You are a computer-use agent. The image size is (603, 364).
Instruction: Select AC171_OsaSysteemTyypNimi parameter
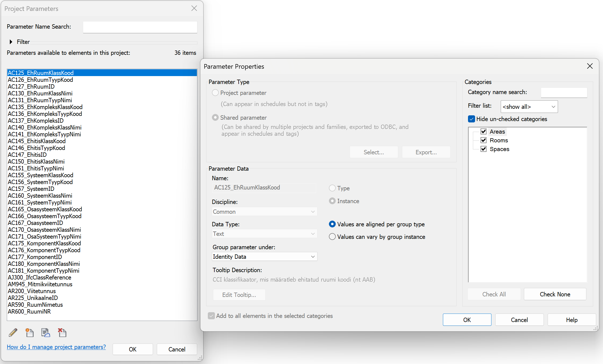pyautogui.click(x=102, y=236)
